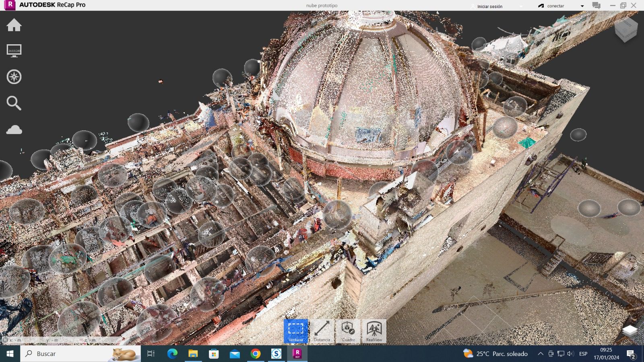
Task: Click the volume speaker icon in tray
Action: (570, 354)
